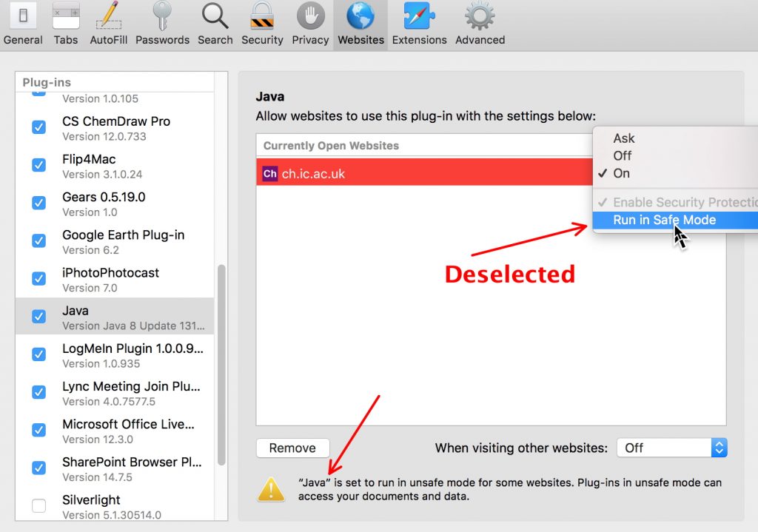Enable the Silverlight plug-in checkbox
This screenshot has height=532, width=758.
pos(39,506)
